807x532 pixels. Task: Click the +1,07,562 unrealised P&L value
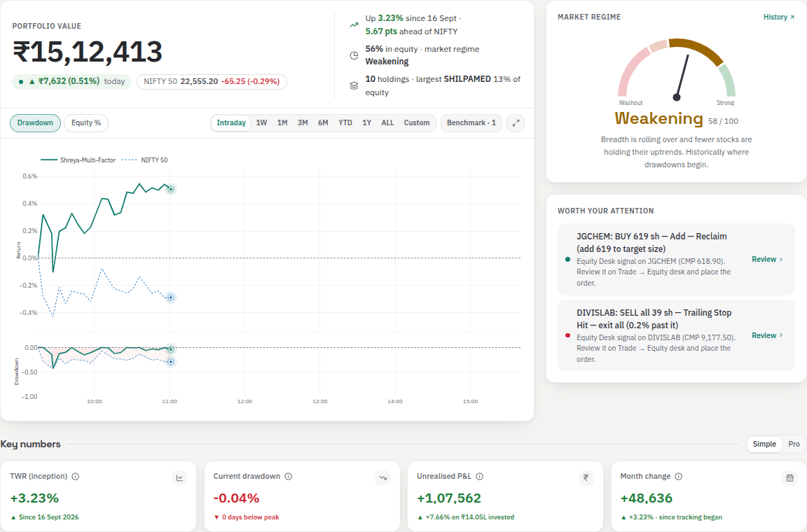[x=449, y=498]
